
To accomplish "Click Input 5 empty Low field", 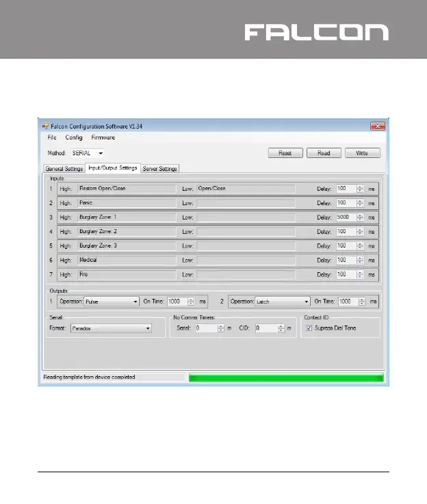I will 246,246.
